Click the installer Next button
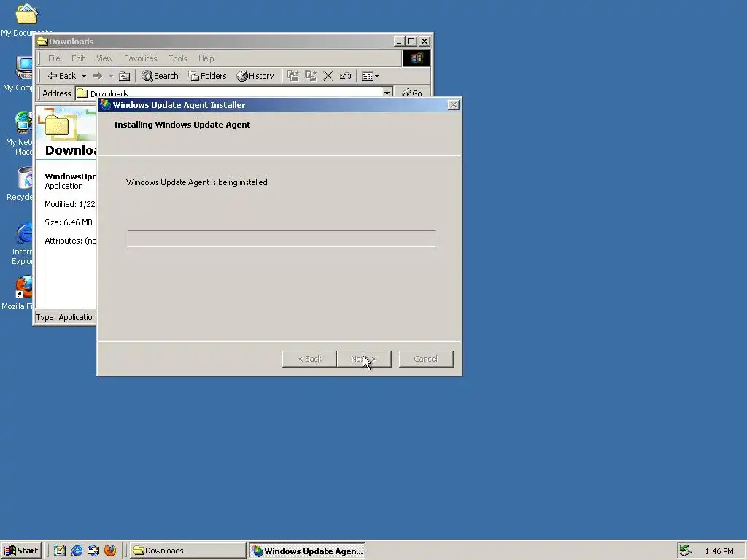Screen dimensions: 747x560 [x=364, y=359]
